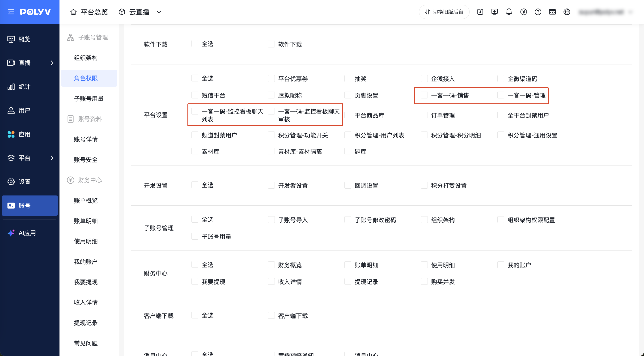
Task: Open the notification bell icon
Action: click(x=509, y=12)
